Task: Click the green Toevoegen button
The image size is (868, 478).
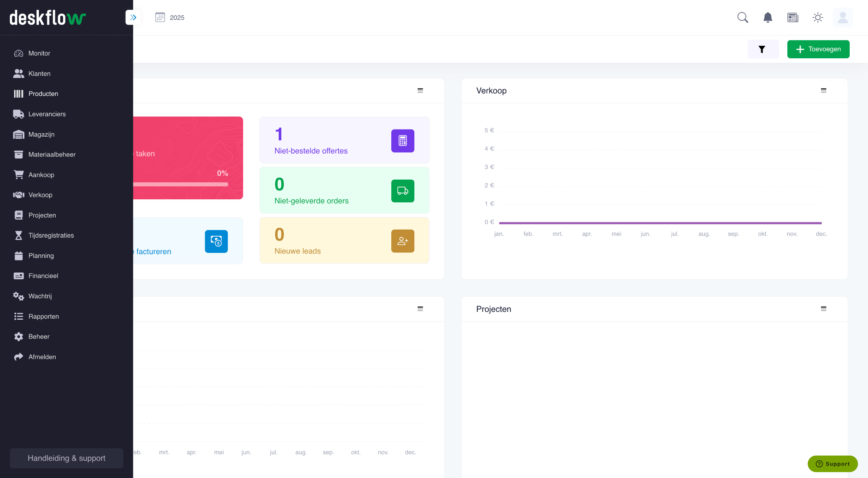Action: 818,49
